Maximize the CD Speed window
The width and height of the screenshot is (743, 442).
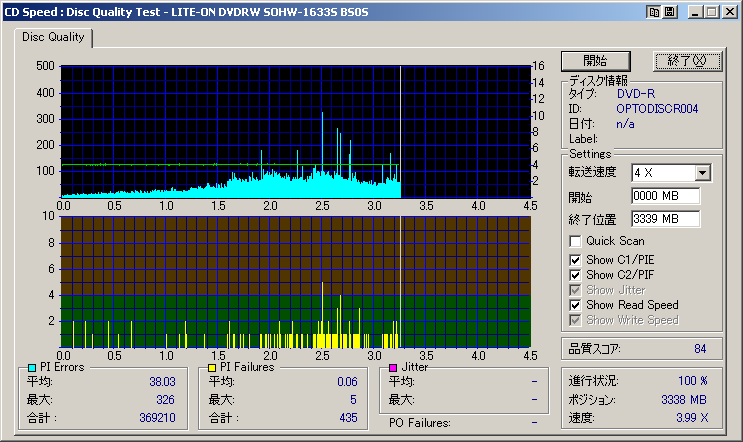(712, 12)
